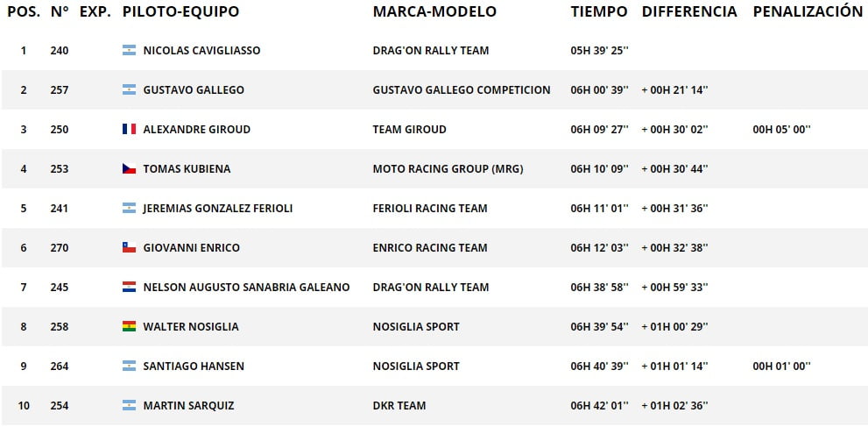Image resolution: width=868 pixels, height=427 pixels.
Task: Click the PENALIZACIÓN column header
Action: [808, 11]
